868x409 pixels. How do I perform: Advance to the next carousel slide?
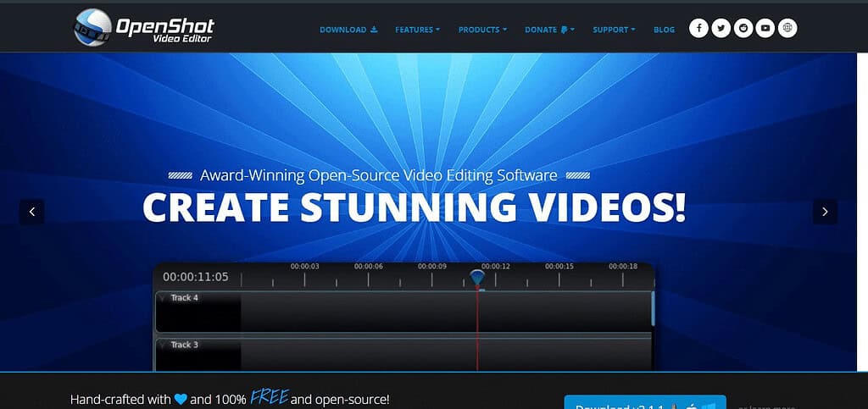pyautogui.click(x=825, y=212)
